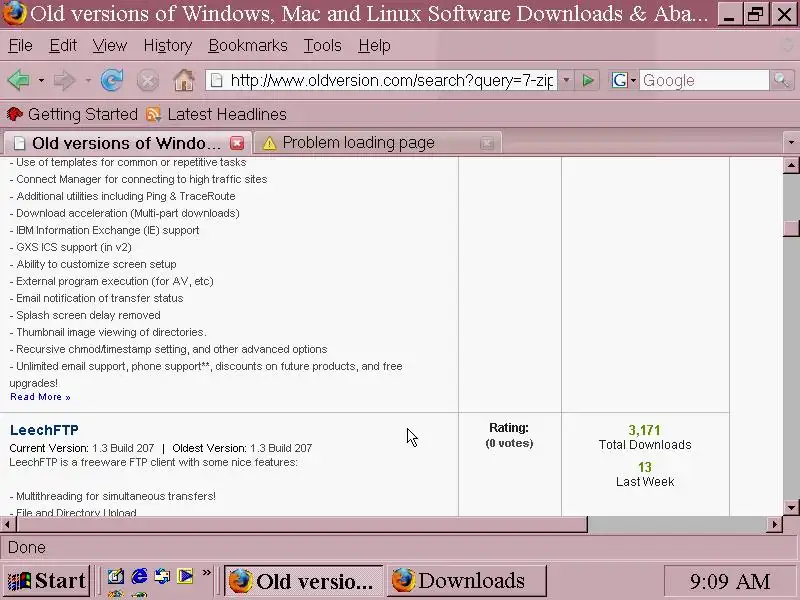The width and height of the screenshot is (800, 600).
Task: Click 'Multithreading for simultaneous transfers!' line
Action: (x=112, y=496)
